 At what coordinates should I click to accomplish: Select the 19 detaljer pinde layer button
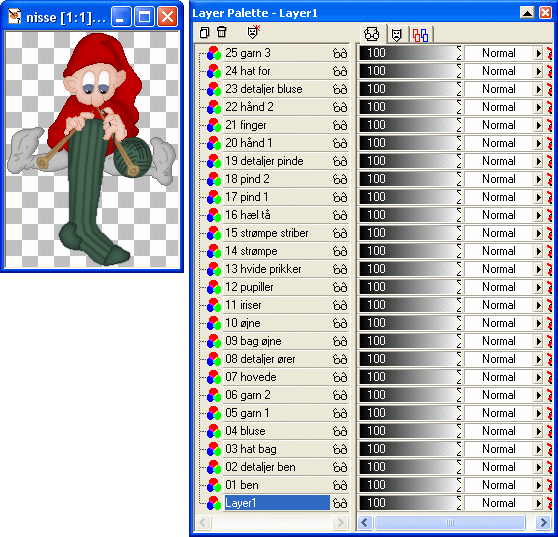[x=277, y=161]
